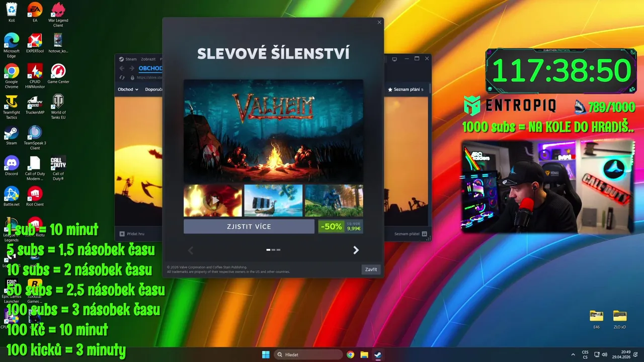Screen dimensions: 644x362
Task: Open TeamSpeak 3 Client desktop icon
Action: 35,138
